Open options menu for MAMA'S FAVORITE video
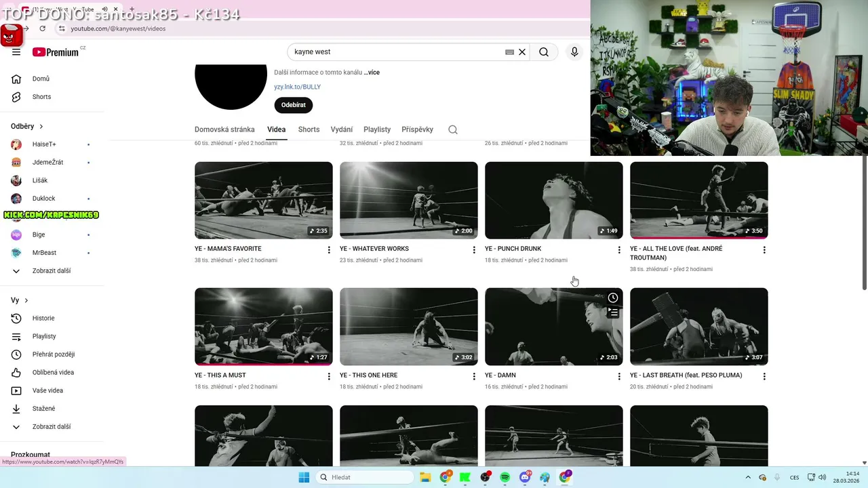868x488 pixels. pyautogui.click(x=329, y=250)
